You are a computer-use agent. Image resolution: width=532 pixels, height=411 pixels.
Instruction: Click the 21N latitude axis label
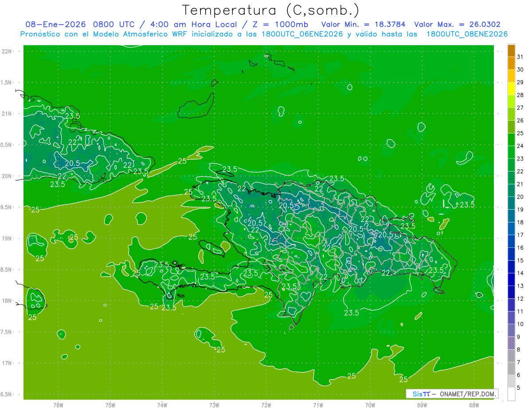[7, 114]
